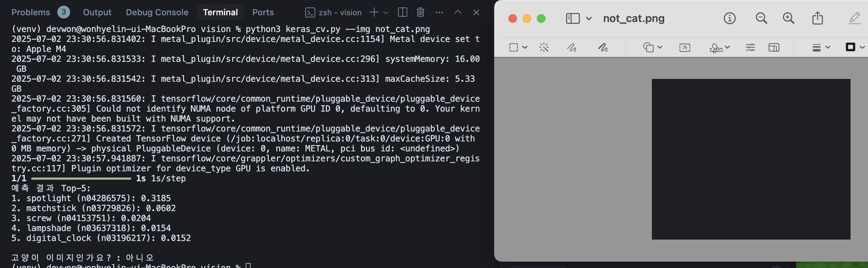Viewport: 868px width, 268px height.
Task: Switch to the Debug Console tab
Action: point(157,12)
